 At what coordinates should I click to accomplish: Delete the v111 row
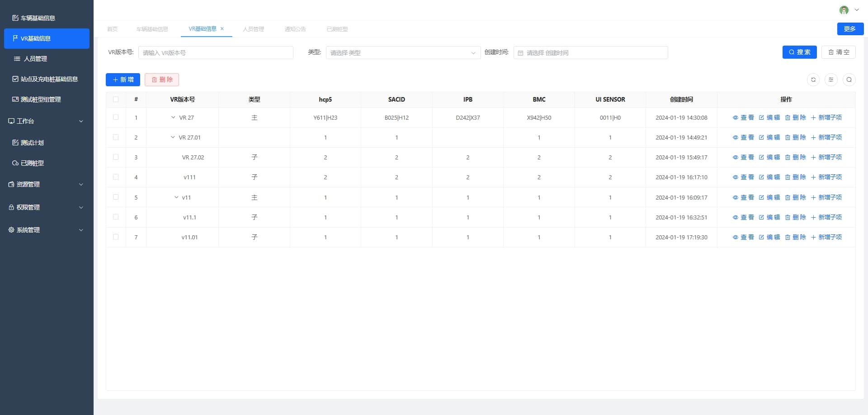click(796, 177)
